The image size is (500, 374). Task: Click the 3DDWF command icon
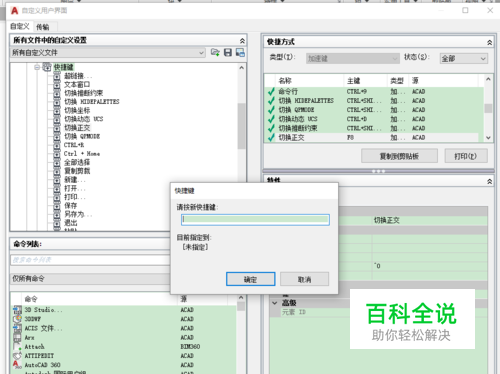tap(17, 319)
